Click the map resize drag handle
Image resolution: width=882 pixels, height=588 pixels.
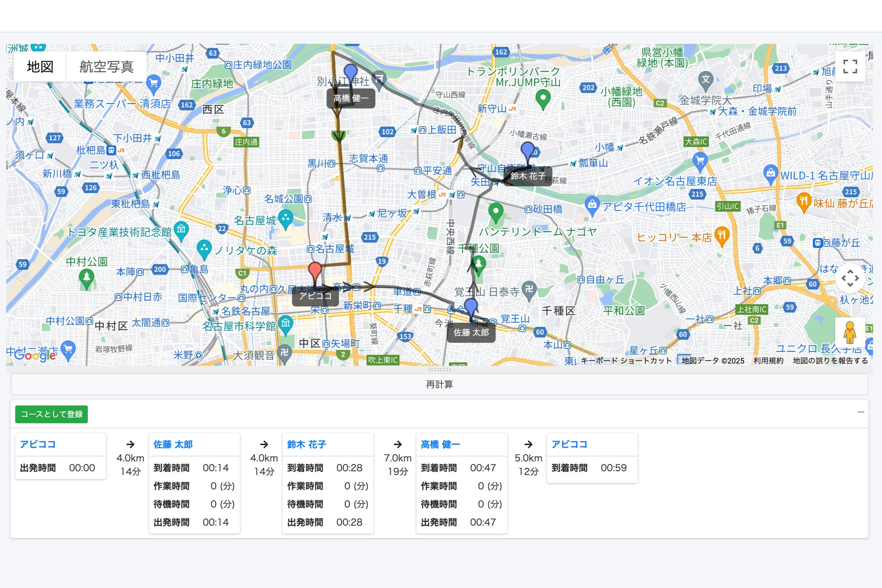tap(439, 369)
